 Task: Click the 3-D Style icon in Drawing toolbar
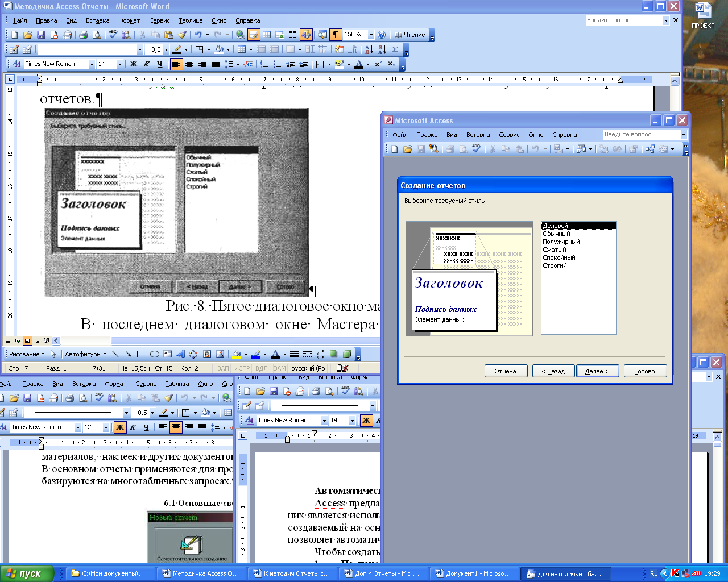point(347,354)
